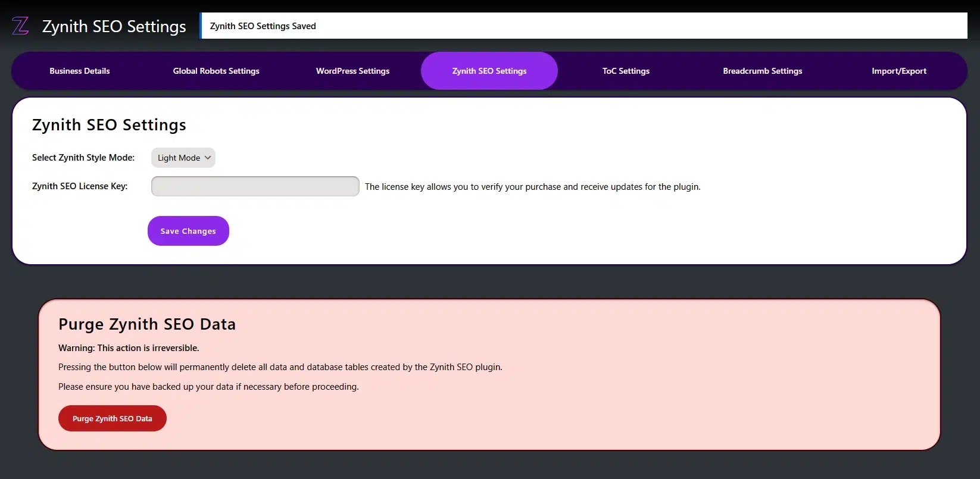
Task: Select the Zynith SEO Settings tab
Action: pos(489,71)
